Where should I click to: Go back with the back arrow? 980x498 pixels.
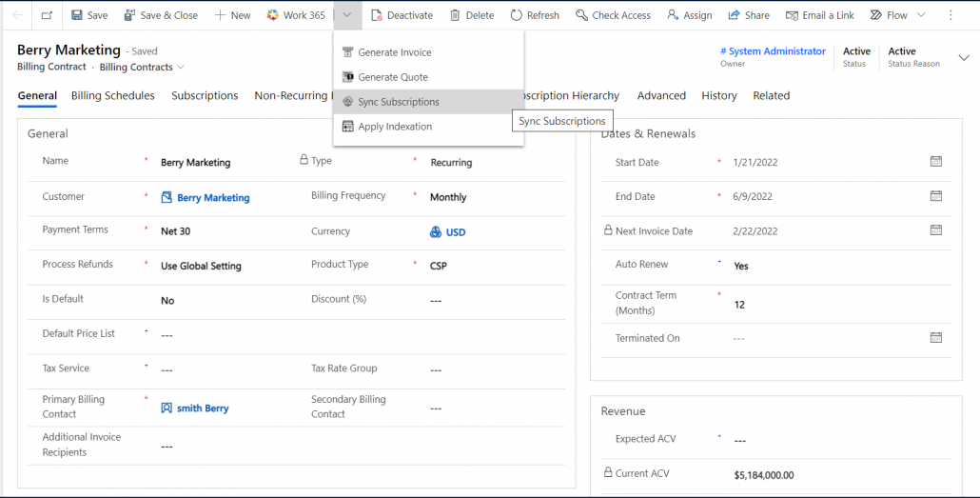(17, 15)
